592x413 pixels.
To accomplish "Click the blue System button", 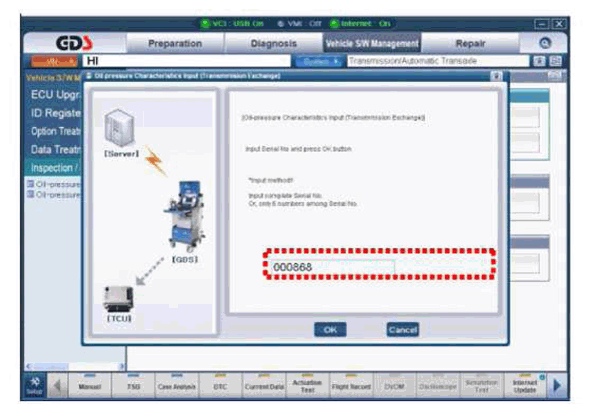I will 318,61.
